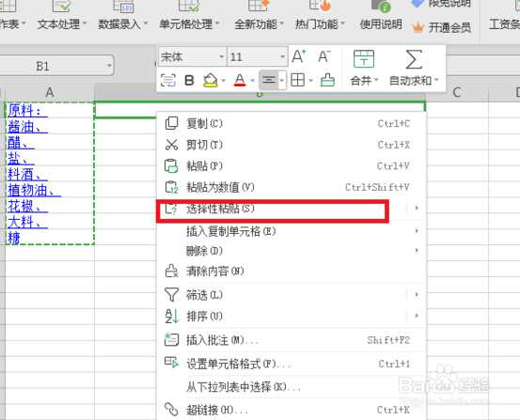Click the 开通会员 crown icon
The width and height of the screenshot is (520, 420).
[x=418, y=27]
